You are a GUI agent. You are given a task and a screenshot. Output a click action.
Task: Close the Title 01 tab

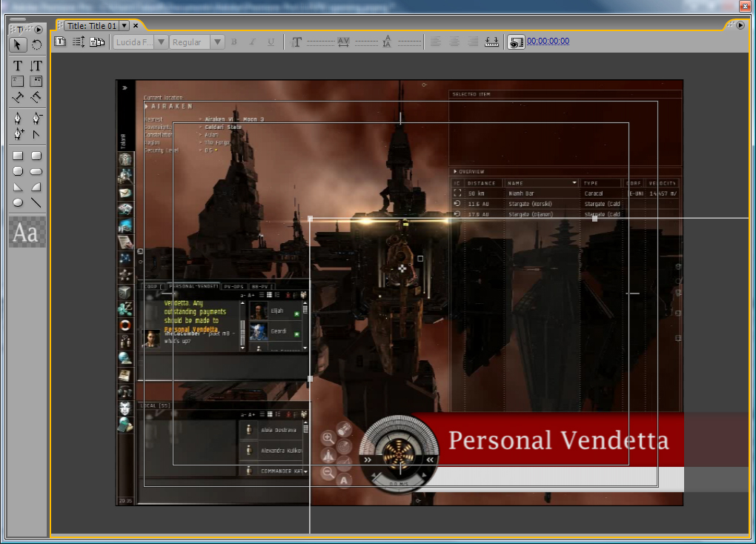tap(136, 25)
